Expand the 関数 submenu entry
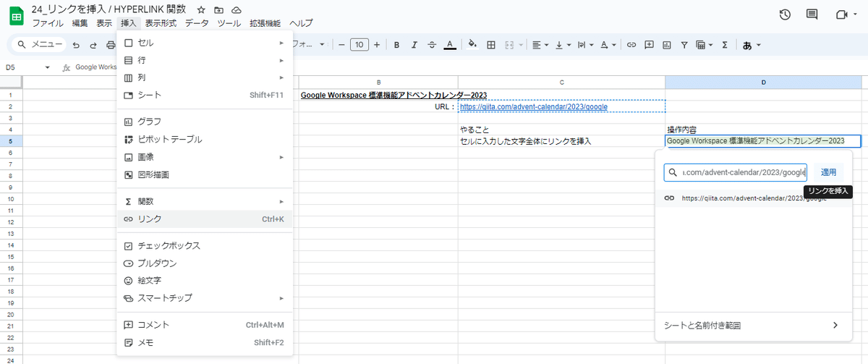868x364 pixels. tap(205, 201)
